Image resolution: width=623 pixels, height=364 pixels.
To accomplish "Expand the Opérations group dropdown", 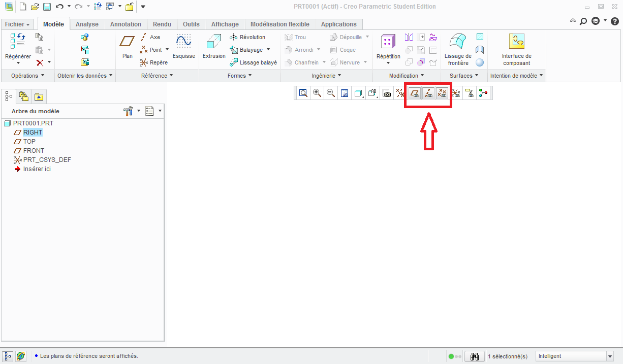I will [28, 76].
